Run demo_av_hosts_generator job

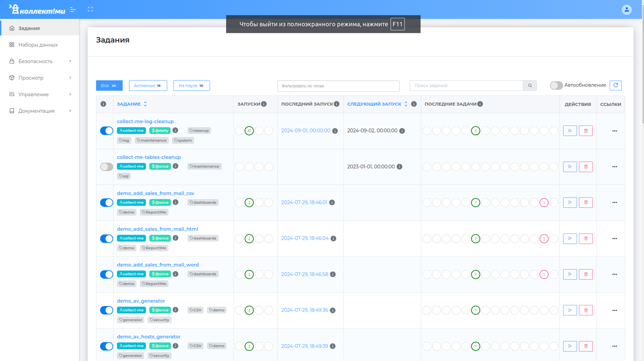[x=570, y=346]
